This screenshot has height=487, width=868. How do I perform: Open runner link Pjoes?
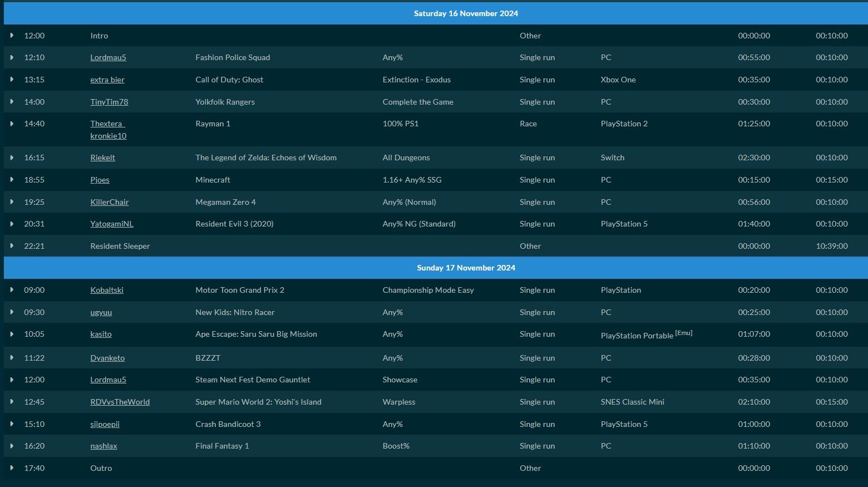pyautogui.click(x=100, y=180)
